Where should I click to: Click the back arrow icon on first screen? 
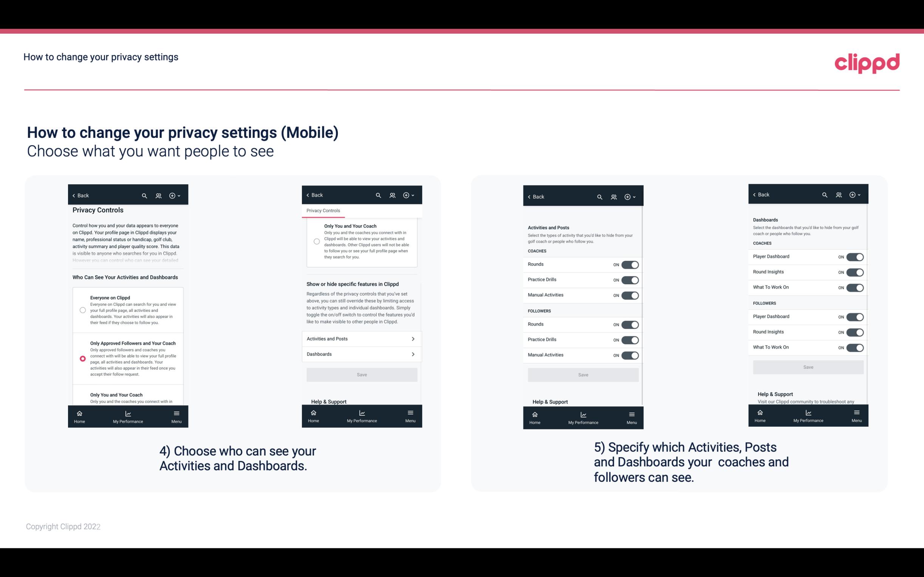[74, 196]
